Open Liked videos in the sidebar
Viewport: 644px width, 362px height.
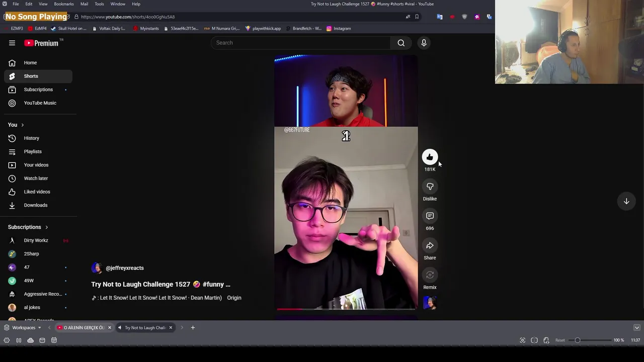pos(38,192)
